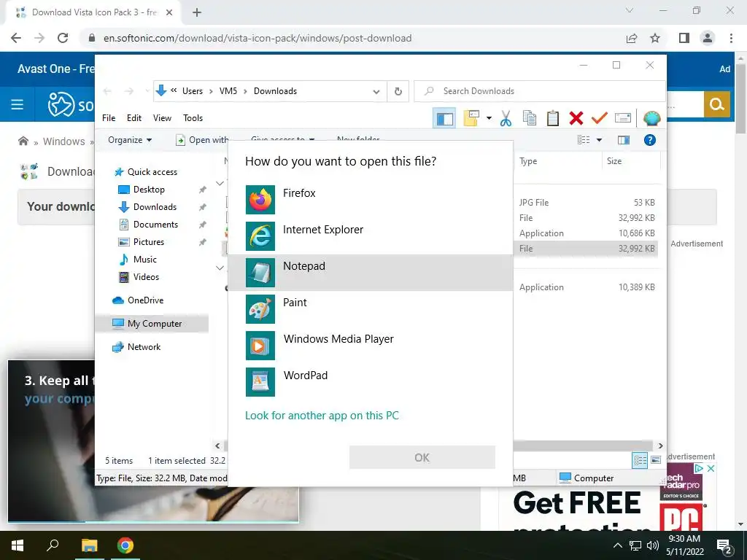Click the shell globe toolbar icon
Image resolution: width=747 pixels, height=560 pixels.
tap(651, 118)
